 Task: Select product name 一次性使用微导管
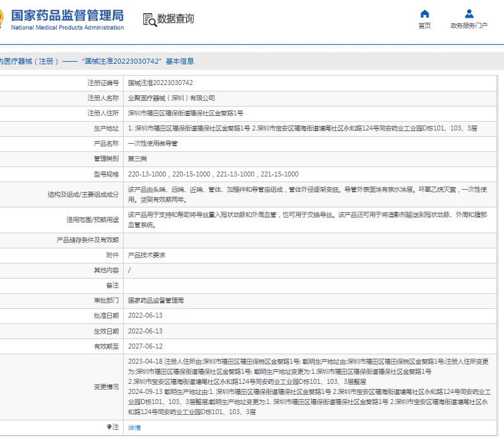pos(153,143)
